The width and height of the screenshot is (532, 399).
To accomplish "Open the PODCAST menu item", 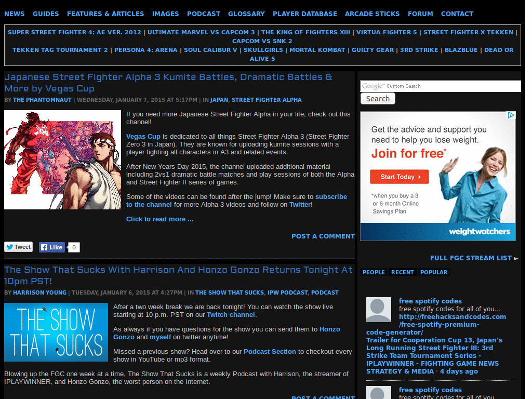I will coord(204,14).
